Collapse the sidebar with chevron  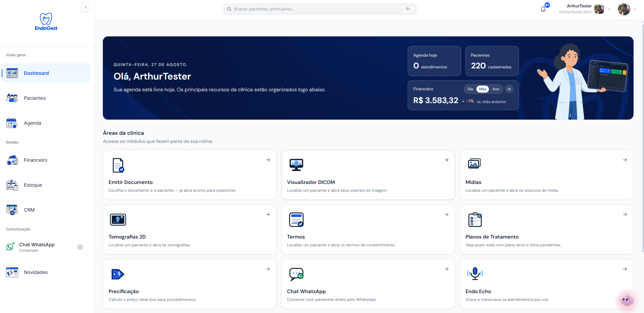(86, 7)
